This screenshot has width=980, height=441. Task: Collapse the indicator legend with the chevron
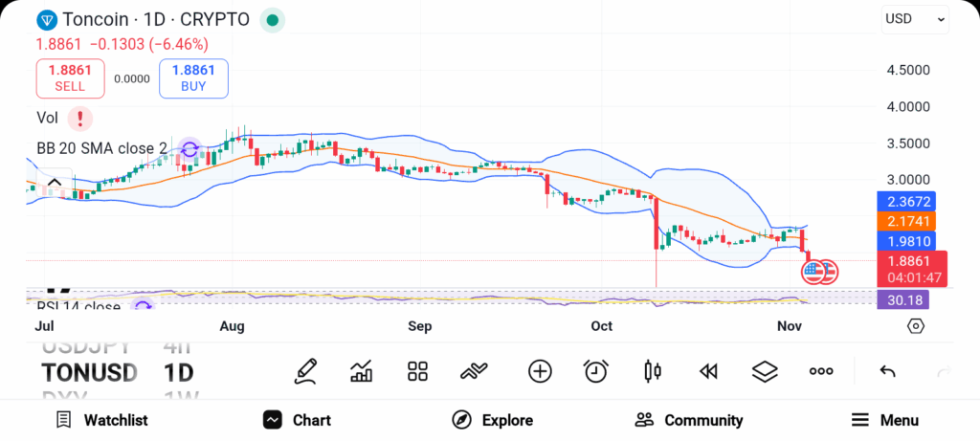coord(54,182)
